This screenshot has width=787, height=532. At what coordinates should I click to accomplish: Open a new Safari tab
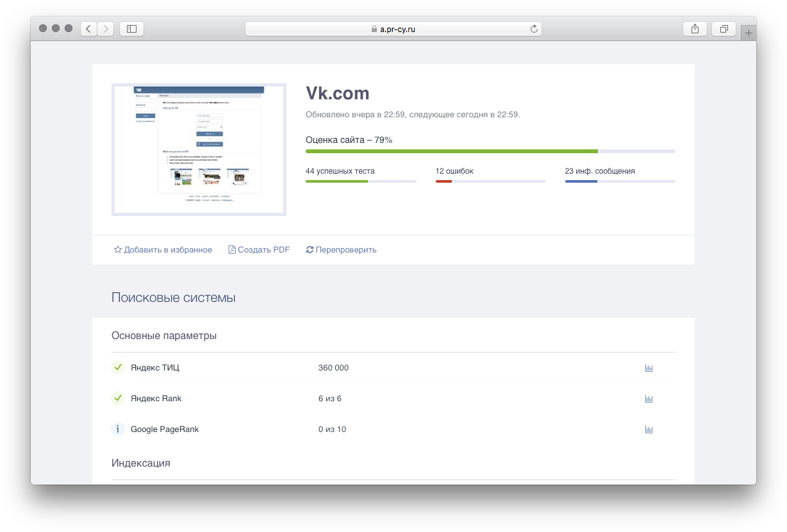tap(749, 33)
